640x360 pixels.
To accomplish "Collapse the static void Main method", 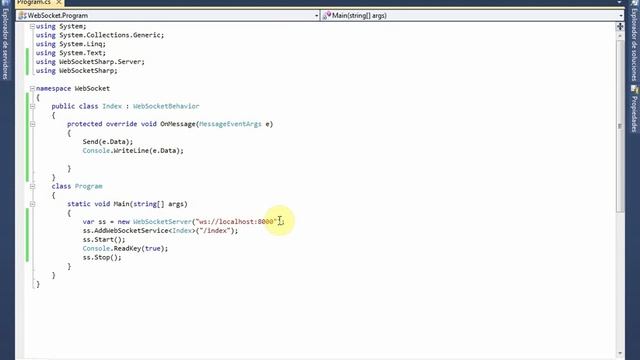I will click(x=32, y=204).
